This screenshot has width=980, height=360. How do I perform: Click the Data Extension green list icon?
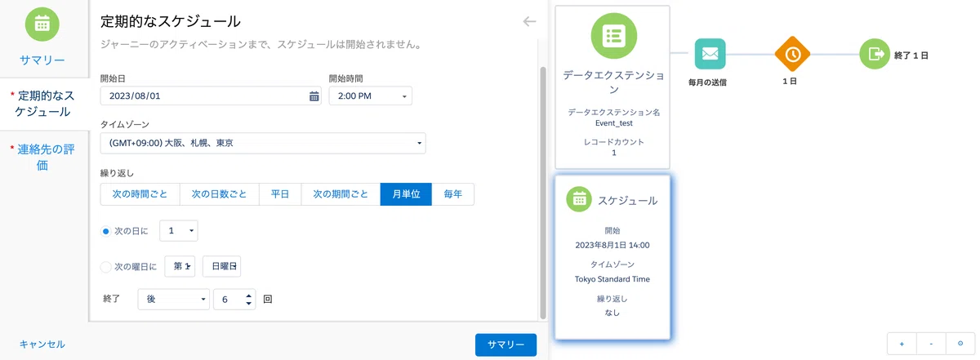point(612,36)
